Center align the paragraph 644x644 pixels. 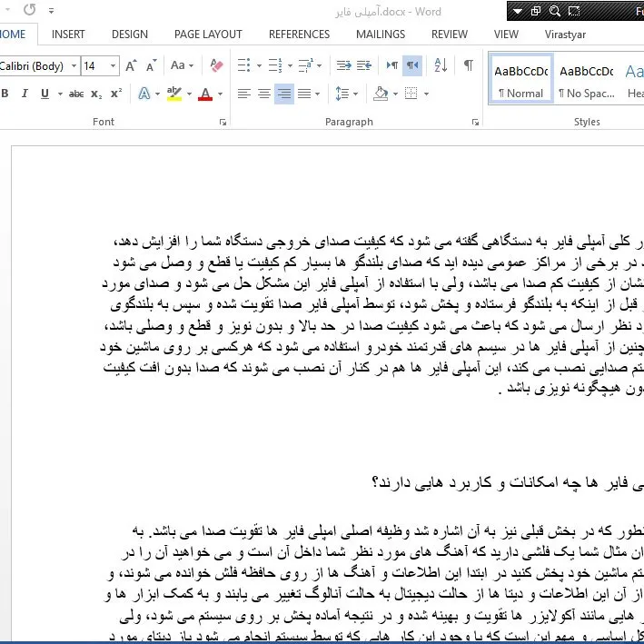coord(263,94)
